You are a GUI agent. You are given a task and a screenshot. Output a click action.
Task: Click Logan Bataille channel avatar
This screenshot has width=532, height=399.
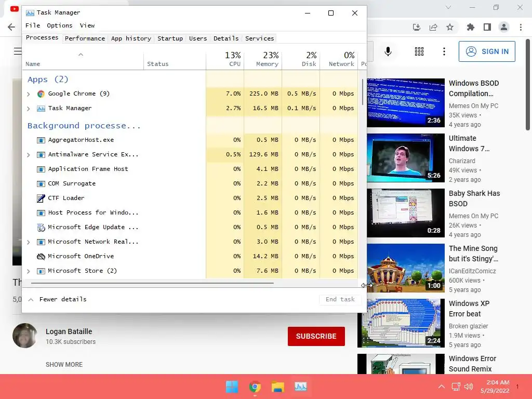[x=25, y=336]
